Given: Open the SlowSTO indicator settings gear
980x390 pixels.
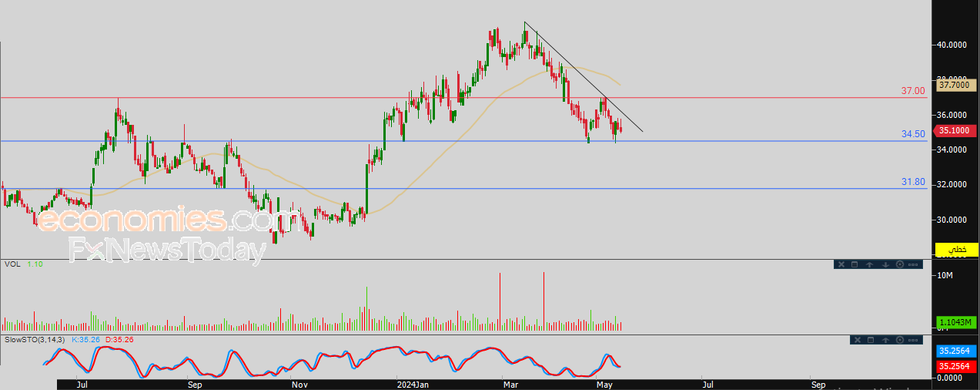Looking at the screenshot, I should [900, 340].
